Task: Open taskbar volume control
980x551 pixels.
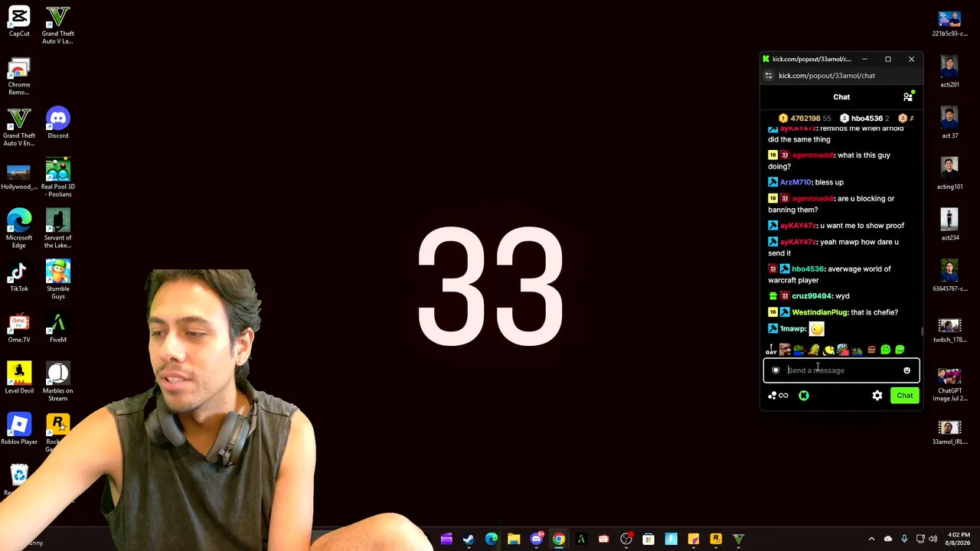Action: (x=933, y=540)
